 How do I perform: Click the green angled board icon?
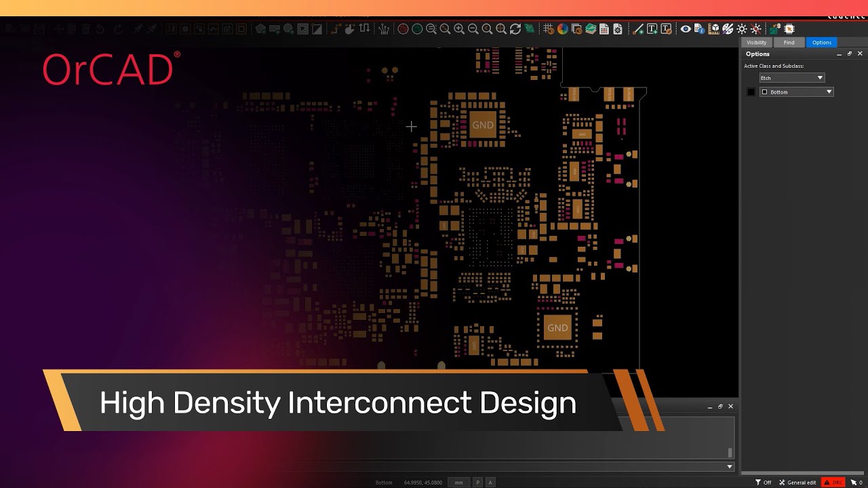[x=530, y=29]
